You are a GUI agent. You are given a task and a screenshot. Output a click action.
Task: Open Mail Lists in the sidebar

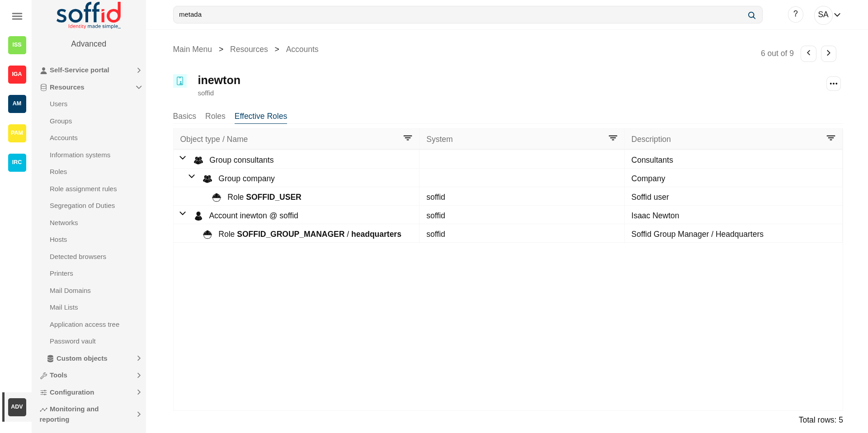pyautogui.click(x=64, y=307)
